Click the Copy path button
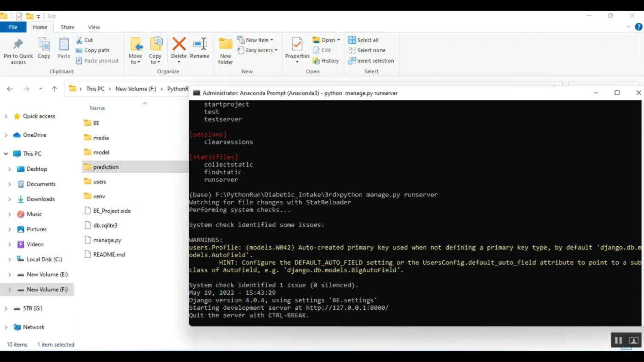 click(93, 50)
